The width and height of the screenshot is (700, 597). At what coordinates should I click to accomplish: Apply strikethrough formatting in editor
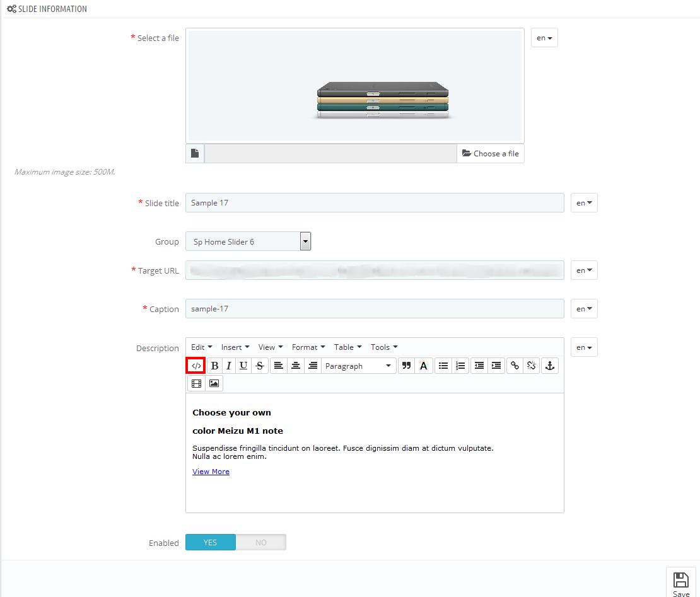[x=260, y=366]
